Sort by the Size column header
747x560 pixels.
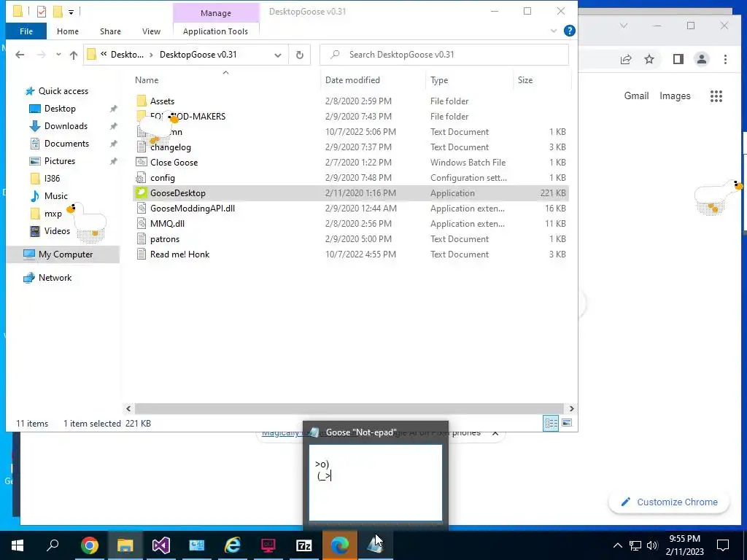[525, 80]
